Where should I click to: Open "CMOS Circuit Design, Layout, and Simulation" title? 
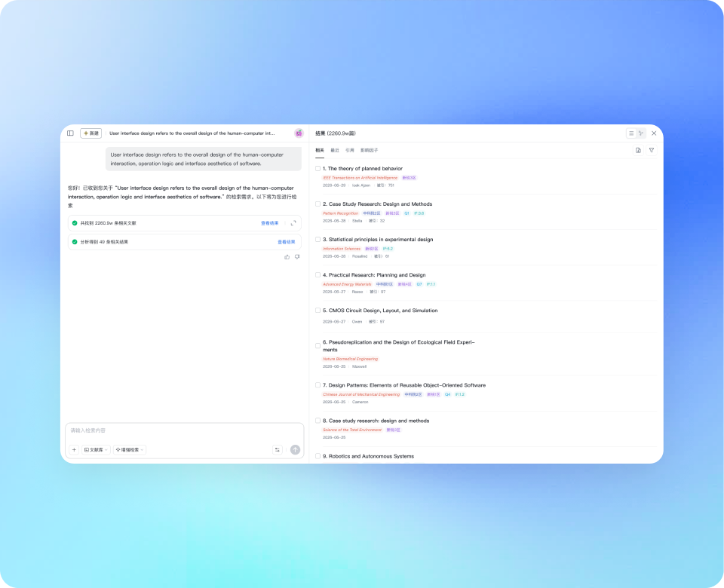383,311
